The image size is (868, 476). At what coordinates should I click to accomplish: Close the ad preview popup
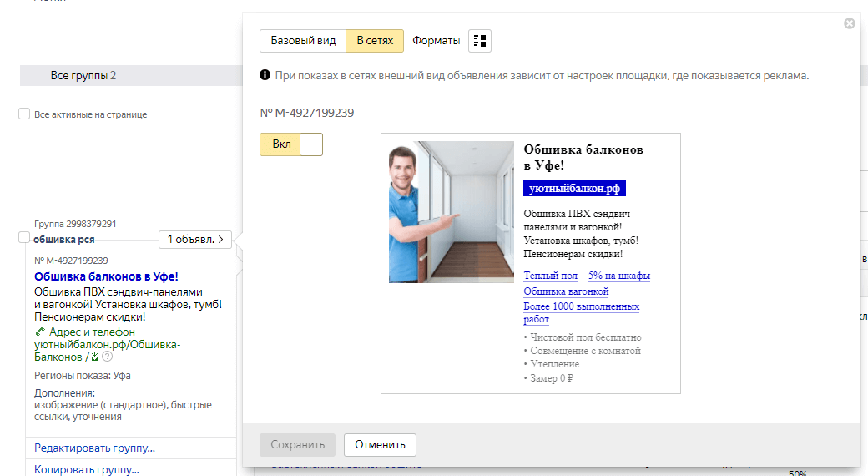(849, 23)
